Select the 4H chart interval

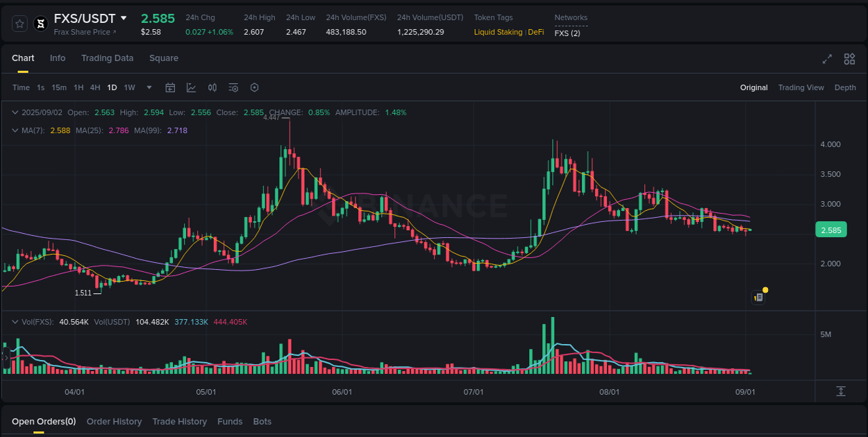[95, 87]
